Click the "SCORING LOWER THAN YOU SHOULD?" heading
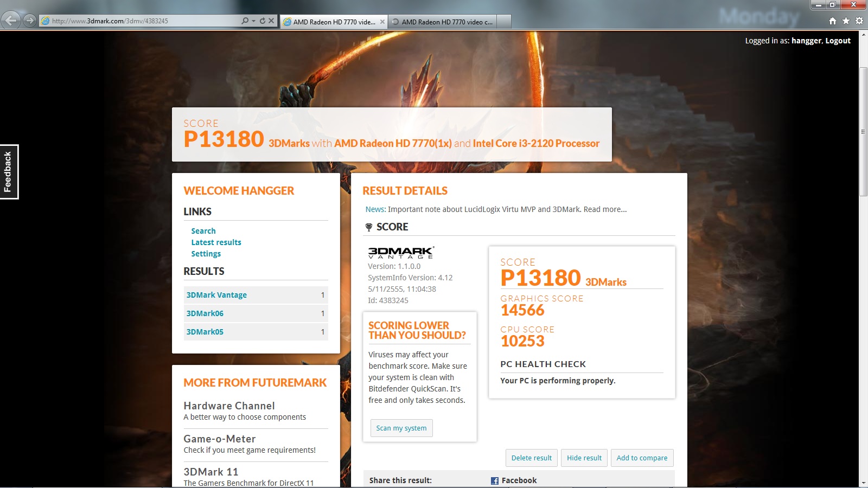The image size is (868, 488). (x=417, y=330)
